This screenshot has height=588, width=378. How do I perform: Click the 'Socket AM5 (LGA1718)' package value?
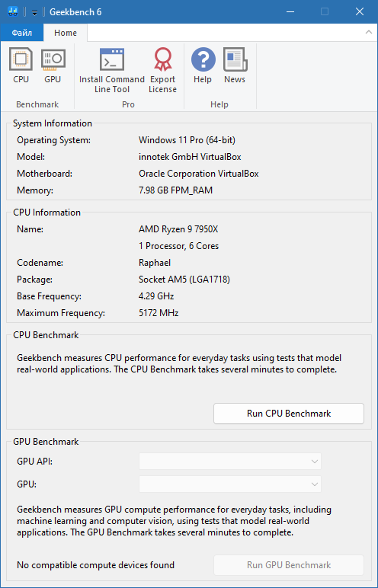[x=184, y=280]
